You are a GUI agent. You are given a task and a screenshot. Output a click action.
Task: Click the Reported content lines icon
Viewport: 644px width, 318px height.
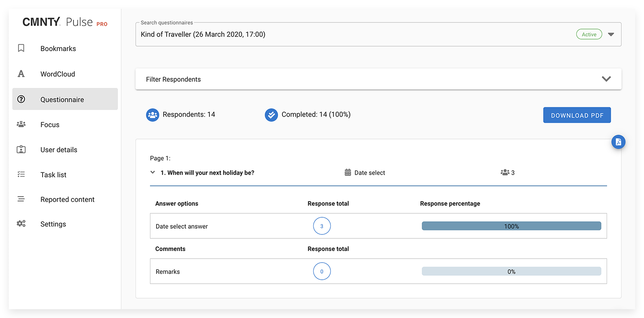point(21,199)
